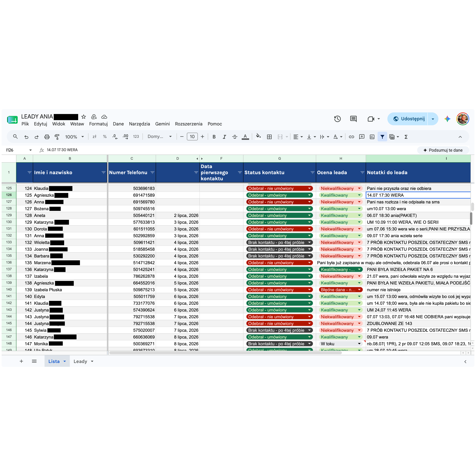Viewport: 476px width, 476px height.
Task: Select the Lista sheet tab
Action: tap(54, 362)
